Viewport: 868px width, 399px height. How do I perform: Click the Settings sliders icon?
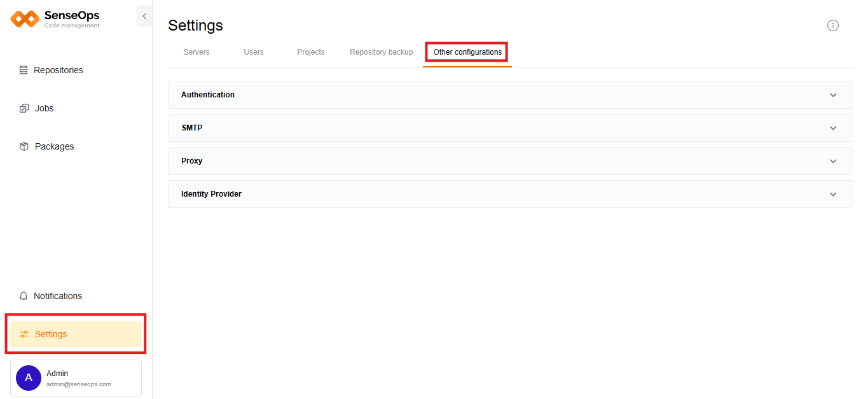24,334
